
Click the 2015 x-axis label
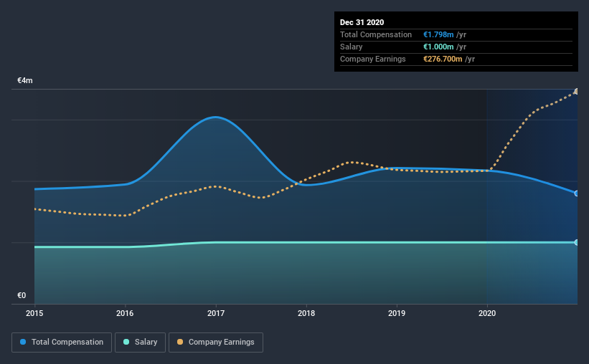click(x=34, y=313)
